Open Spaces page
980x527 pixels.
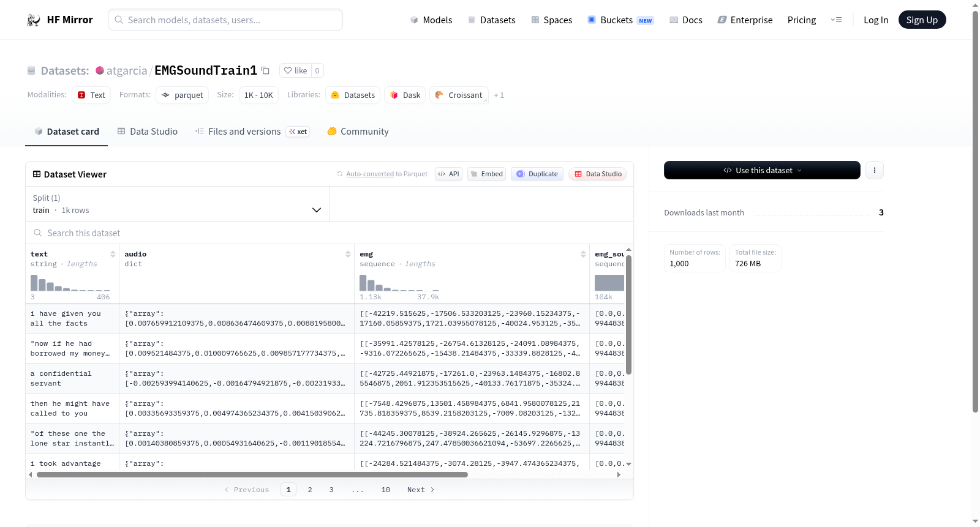click(x=552, y=20)
